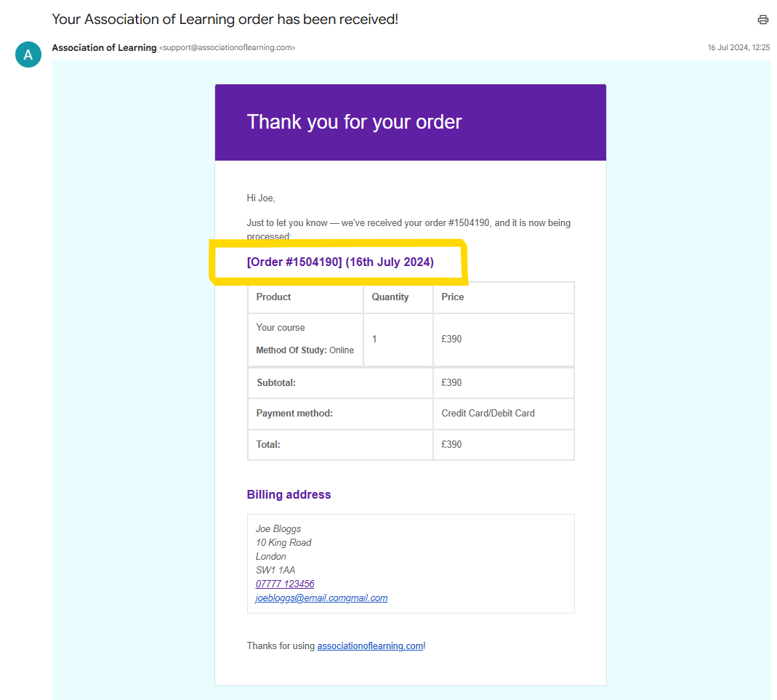The width and height of the screenshot is (777, 700).
Task: Click the email timestamp 16 Jul 2024
Action: tap(738, 48)
